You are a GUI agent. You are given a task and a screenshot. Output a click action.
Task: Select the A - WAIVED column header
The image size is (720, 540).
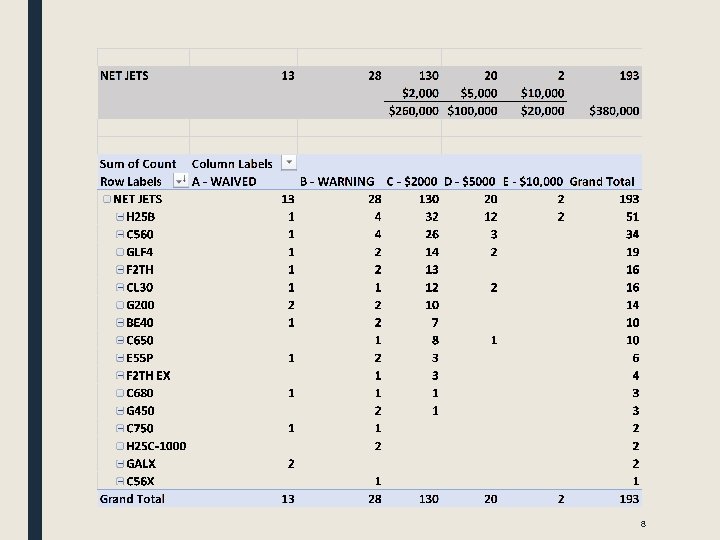(224, 182)
